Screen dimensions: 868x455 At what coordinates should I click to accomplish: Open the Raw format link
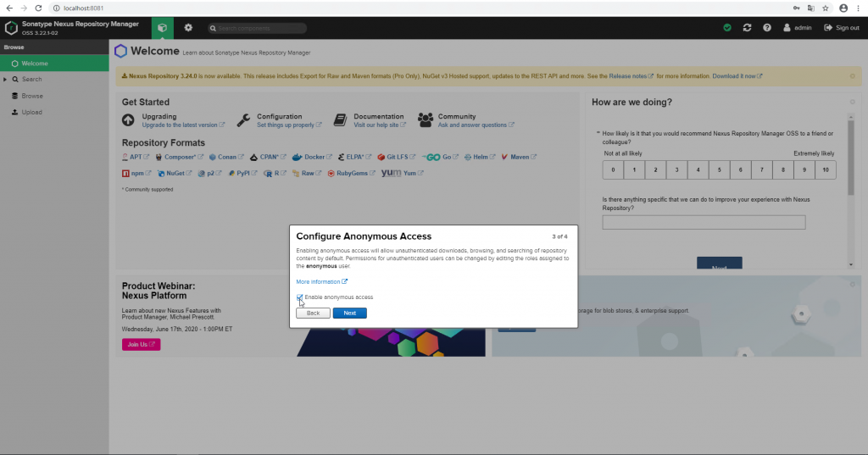coord(307,173)
